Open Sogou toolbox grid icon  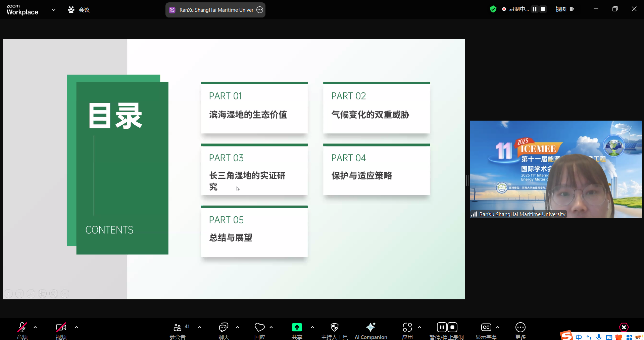click(629, 337)
